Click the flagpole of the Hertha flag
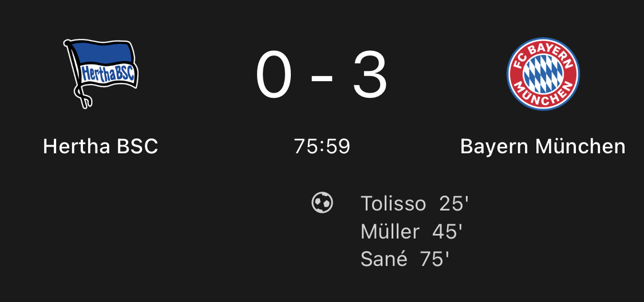The width and height of the screenshot is (644, 302). (x=77, y=75)
